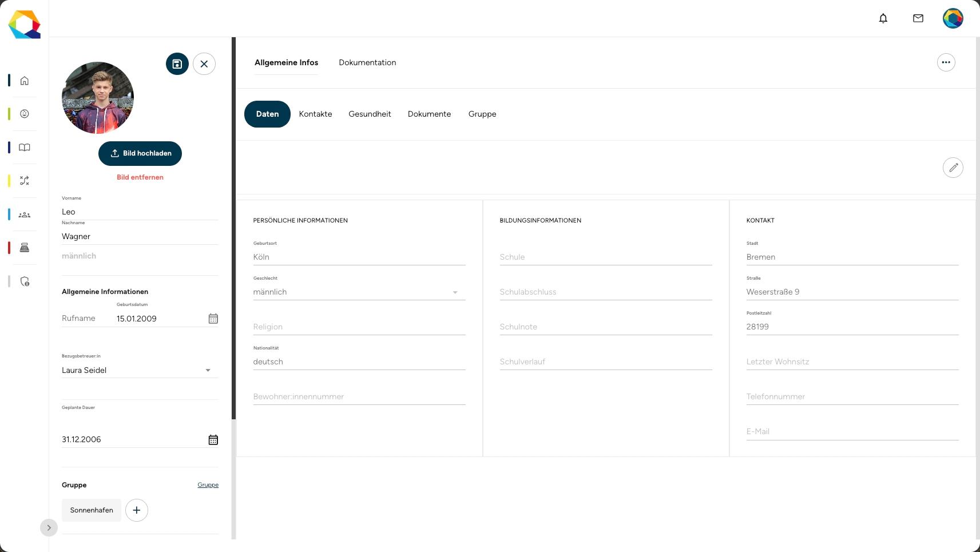
Task: Open the three-dots more options menu
Action: 946,62
